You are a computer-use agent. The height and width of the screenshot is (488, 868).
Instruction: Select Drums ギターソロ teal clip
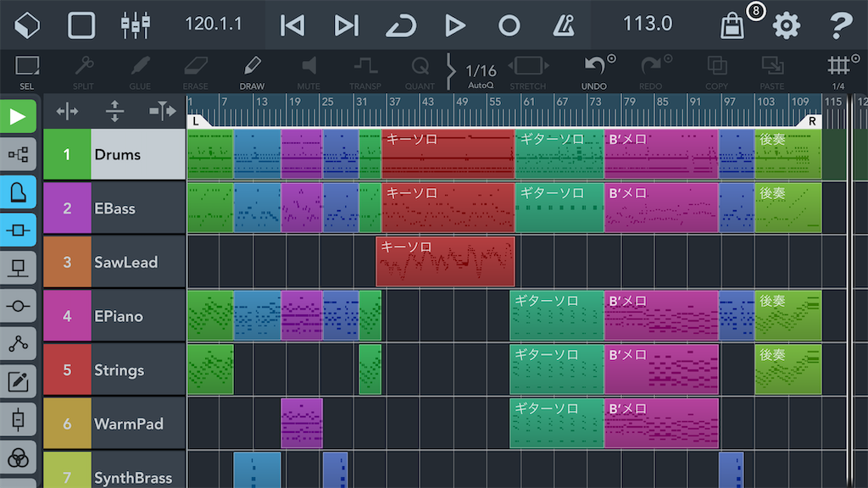click(559, 154)
